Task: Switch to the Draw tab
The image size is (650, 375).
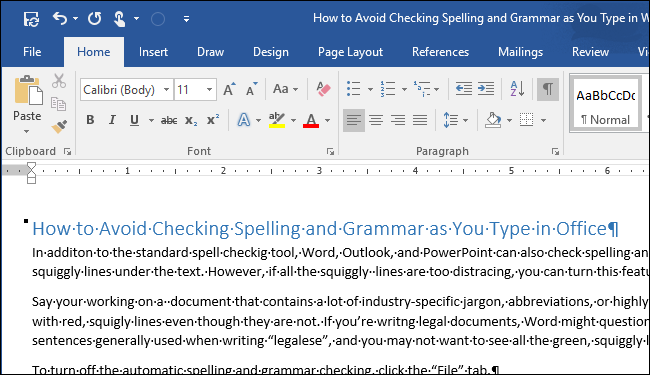Action: tap(210, 52)
